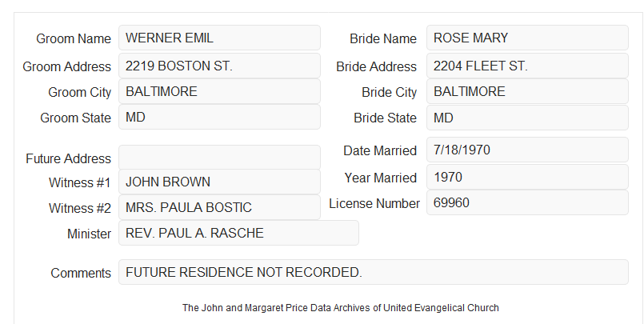Viewport: 644px width, 324px height.
Task: Click the Bride Name label
Action: click(383, 38)
